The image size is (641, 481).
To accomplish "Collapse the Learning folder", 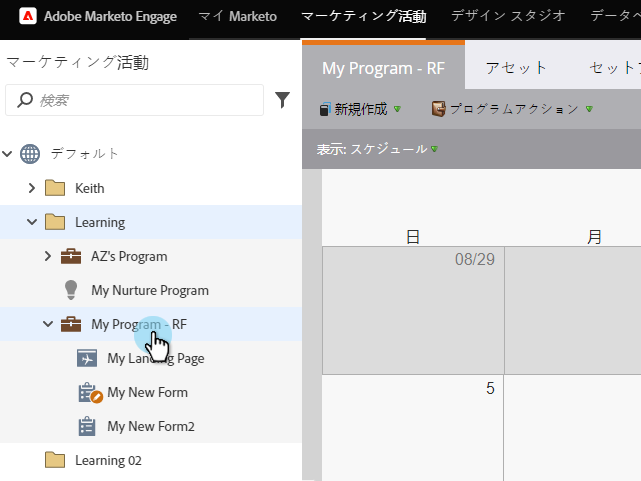I will (32, 222).
